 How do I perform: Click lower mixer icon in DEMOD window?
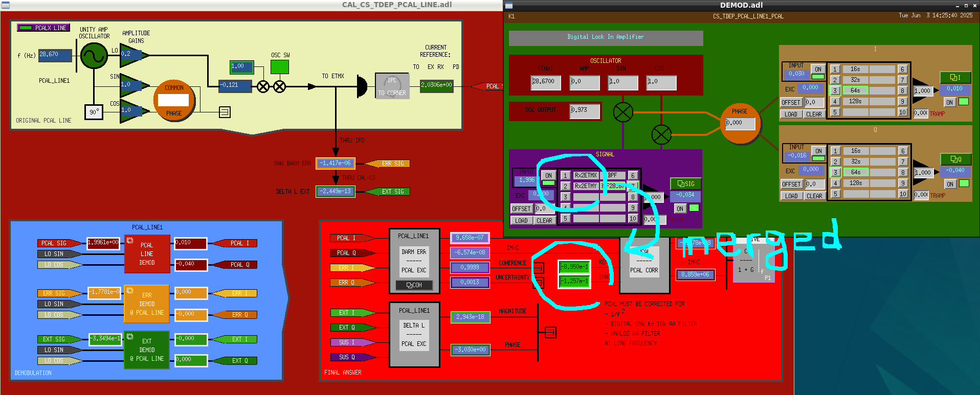(x=661, y=135)
